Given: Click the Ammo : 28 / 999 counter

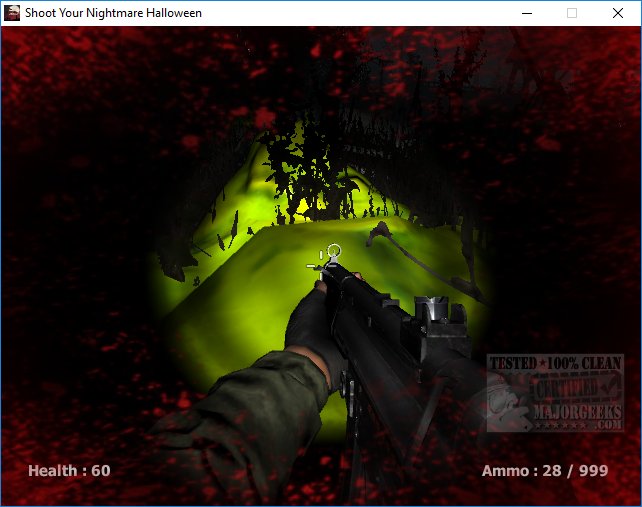Looking at the screenshot, I should coord(545,471).
